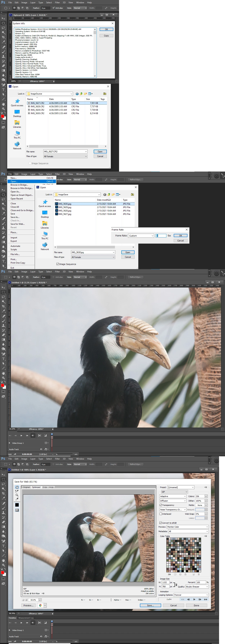Play the timeline in the 33.33% document window
The image size is (225, 644).
[21, 435]
